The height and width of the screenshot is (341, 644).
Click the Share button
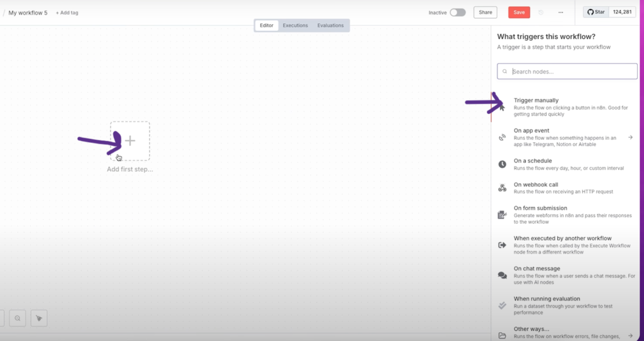coord(486,13)
